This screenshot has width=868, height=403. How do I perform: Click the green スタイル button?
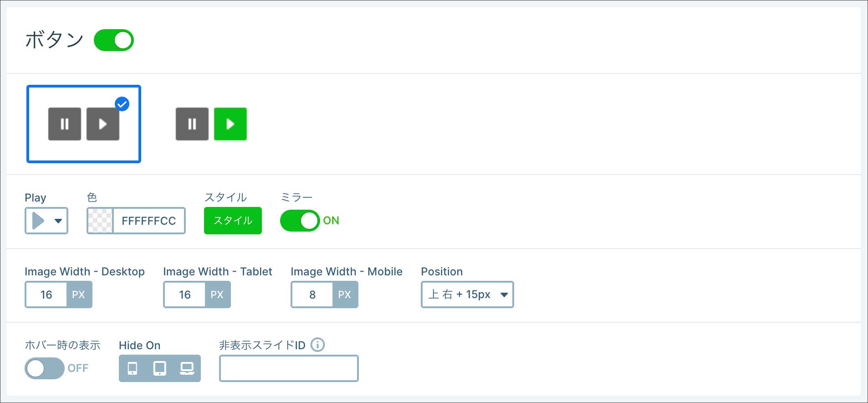[233, 221]
